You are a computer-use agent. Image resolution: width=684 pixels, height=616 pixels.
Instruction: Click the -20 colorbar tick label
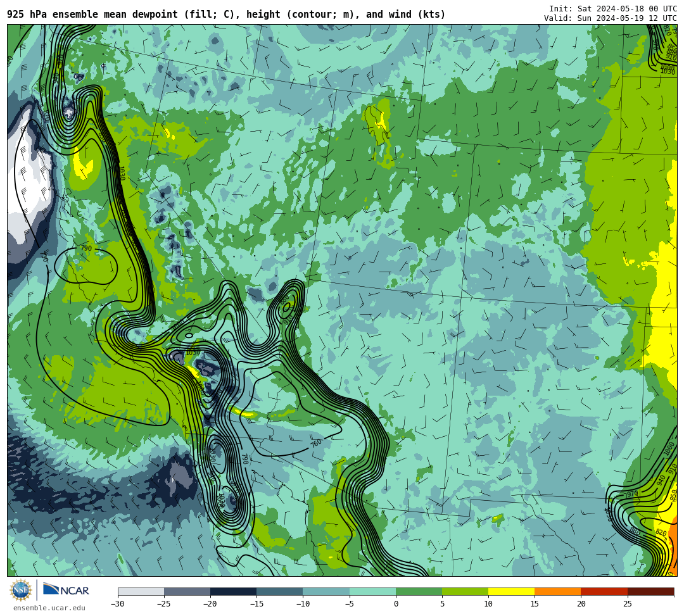(x=210, y=604)
